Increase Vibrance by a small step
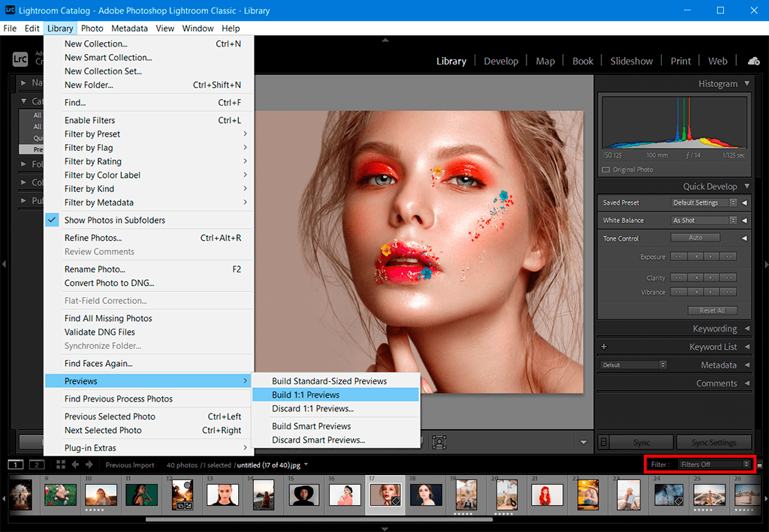Image resolution: width=769 pixels, height=532 pixels. 712,291
